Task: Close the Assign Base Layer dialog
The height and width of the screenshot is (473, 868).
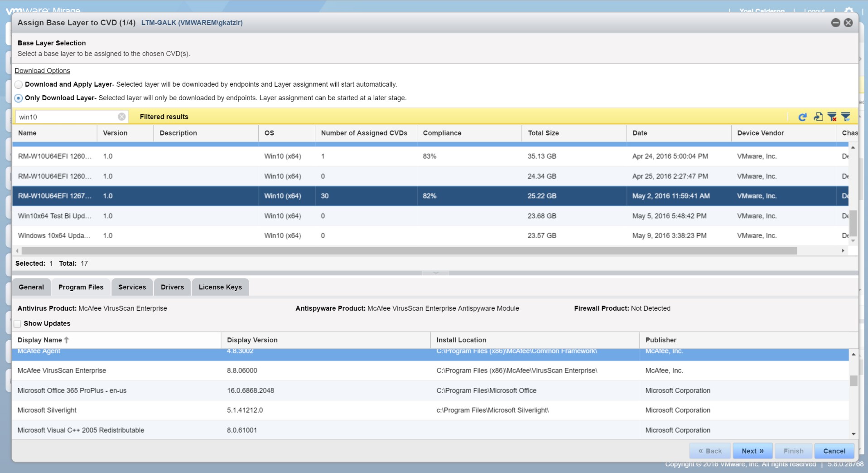Action: [849, 23]
